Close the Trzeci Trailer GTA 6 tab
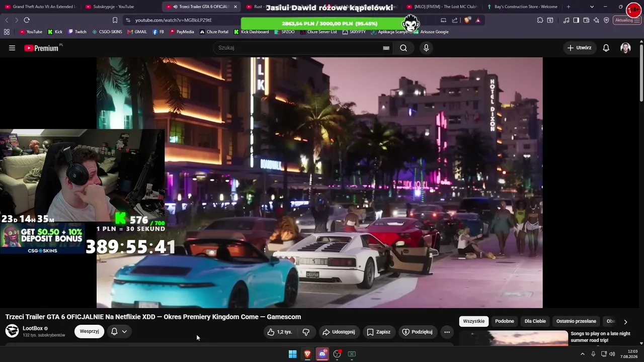Screen dimensions: 644x362 (x=235, y=7)
